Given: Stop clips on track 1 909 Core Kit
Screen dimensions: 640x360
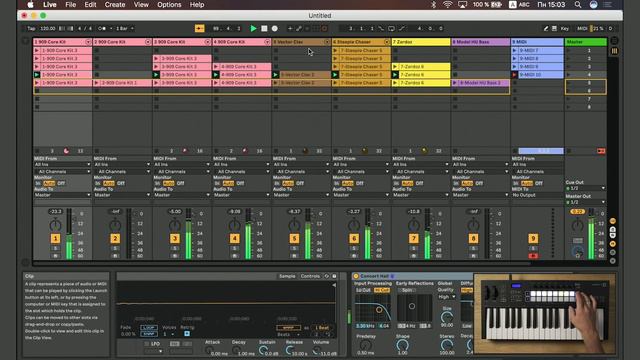Looking at the screenshot, I should (37, 151).
